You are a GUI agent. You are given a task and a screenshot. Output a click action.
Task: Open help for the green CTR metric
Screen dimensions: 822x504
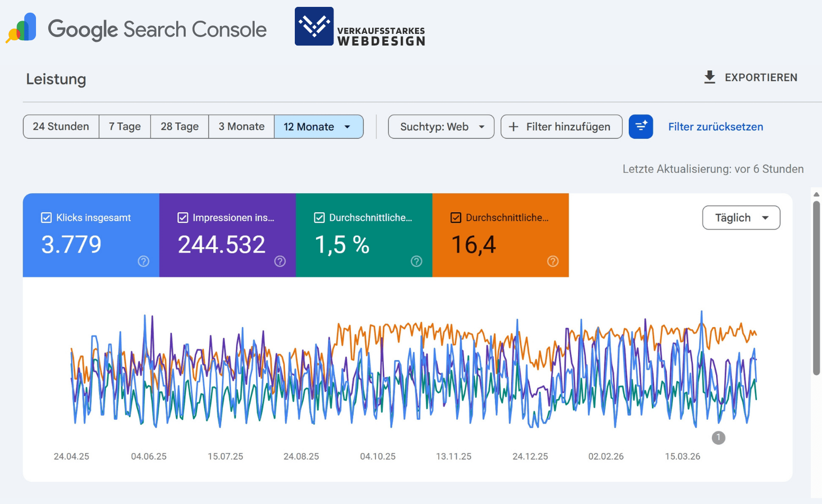(416, 261)
